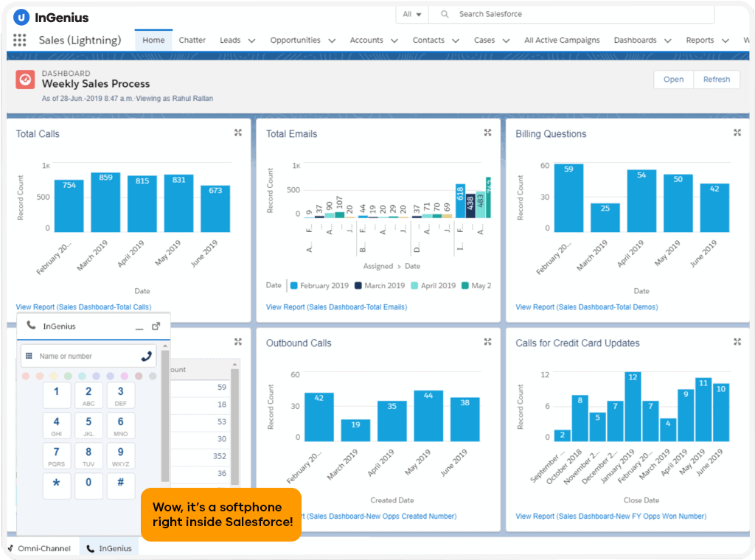Open the App Launcher grid icon

tap(19, 40)
